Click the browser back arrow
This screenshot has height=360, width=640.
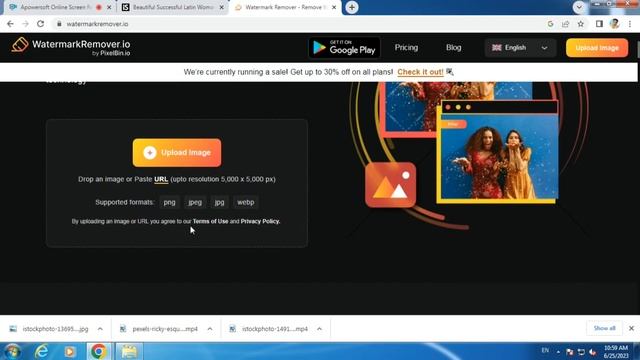pyautogui.click(x=10, y=24)
